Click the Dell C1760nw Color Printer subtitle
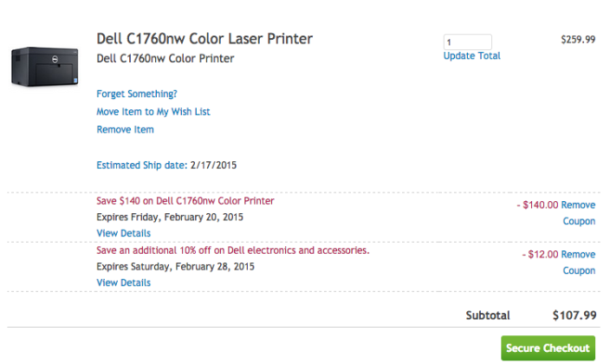The width and height of the screenshot is (610, 364). coord(165,59)
